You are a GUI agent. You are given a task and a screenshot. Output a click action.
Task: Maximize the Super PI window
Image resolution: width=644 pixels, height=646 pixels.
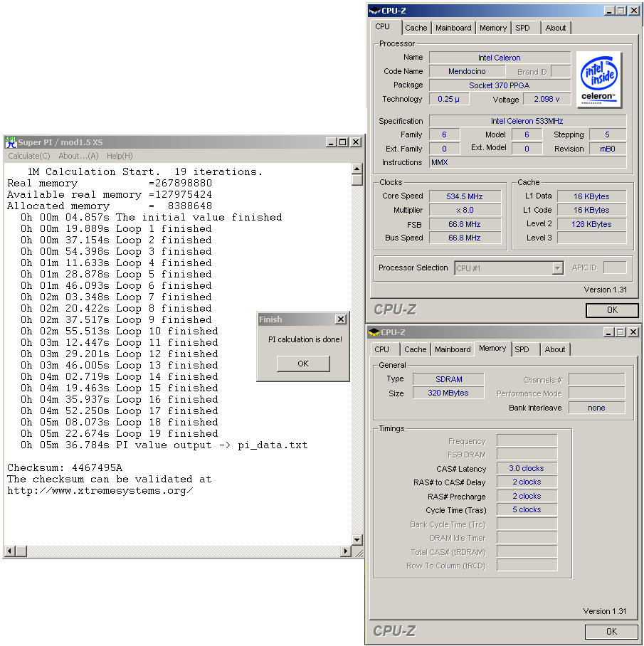[342, 142]
